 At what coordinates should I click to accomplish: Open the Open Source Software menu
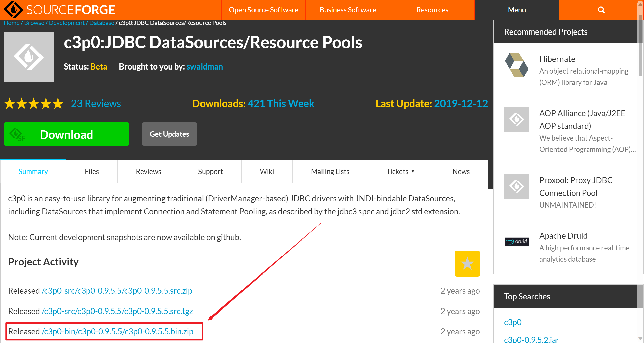263,10
